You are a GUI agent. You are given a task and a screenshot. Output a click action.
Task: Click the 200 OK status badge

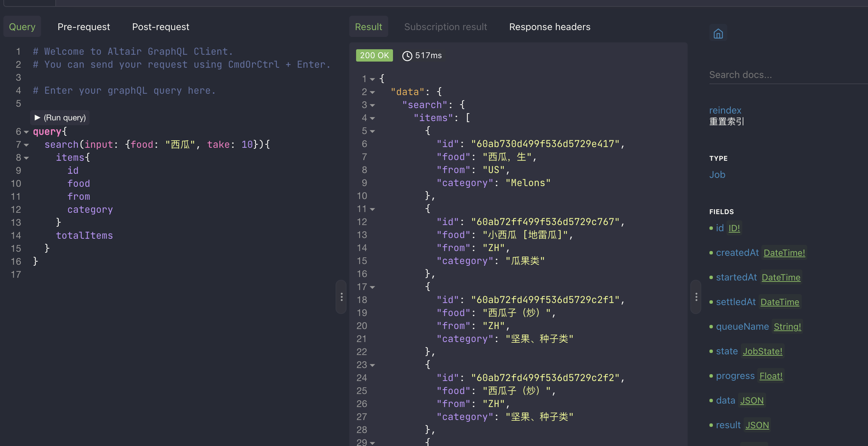coord(374,55)
